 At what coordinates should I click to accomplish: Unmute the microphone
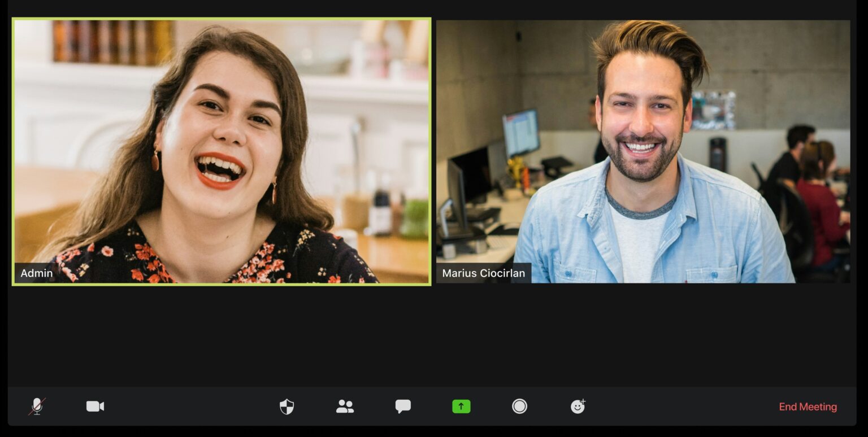(x=37, y=407)
